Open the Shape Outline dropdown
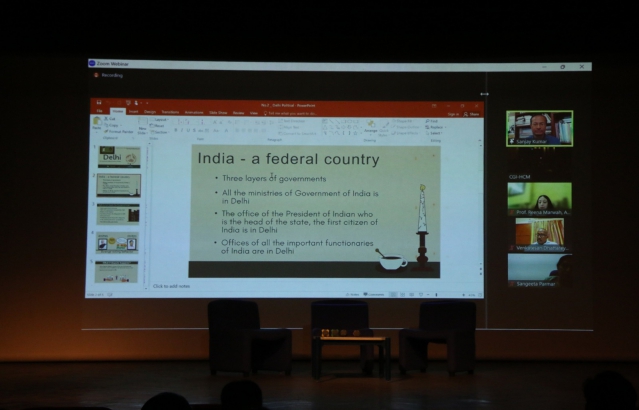 (x=406, y=127)
